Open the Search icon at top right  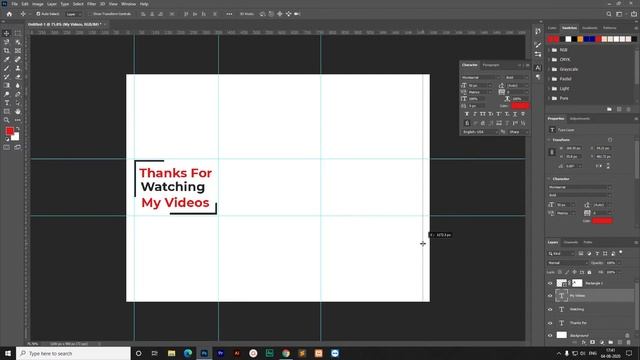(x=609, y=14)
